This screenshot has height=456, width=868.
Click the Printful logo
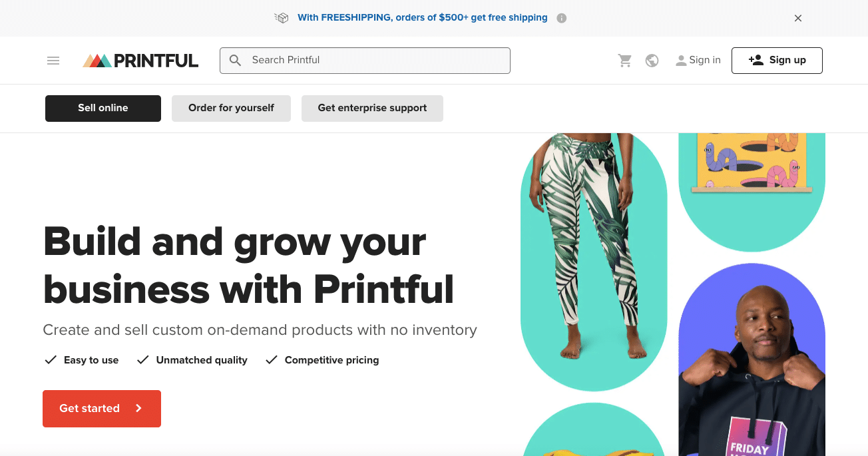click(x=140, y=60)
